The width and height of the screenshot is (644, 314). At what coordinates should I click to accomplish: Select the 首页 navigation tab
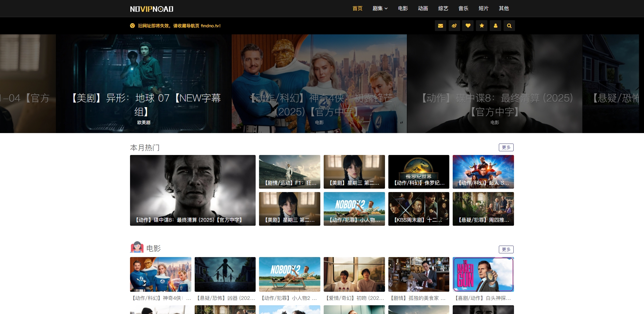[x=357, y=8]
